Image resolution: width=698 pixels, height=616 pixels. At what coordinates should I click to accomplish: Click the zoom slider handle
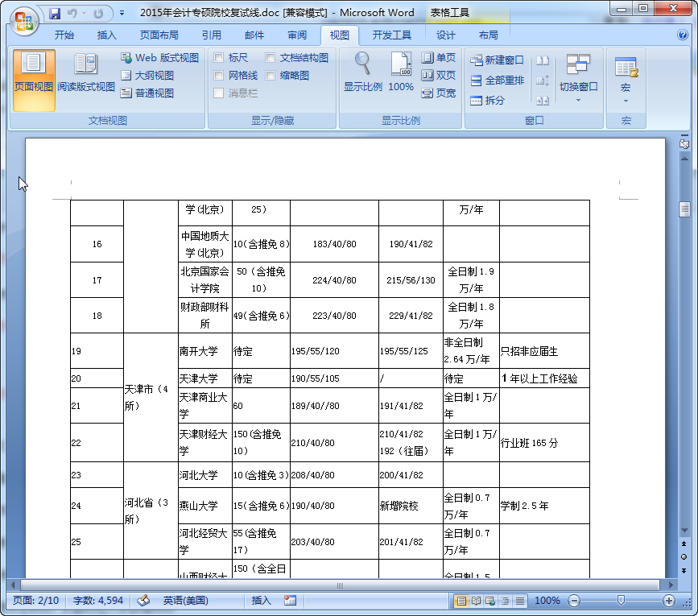point(621,601)
